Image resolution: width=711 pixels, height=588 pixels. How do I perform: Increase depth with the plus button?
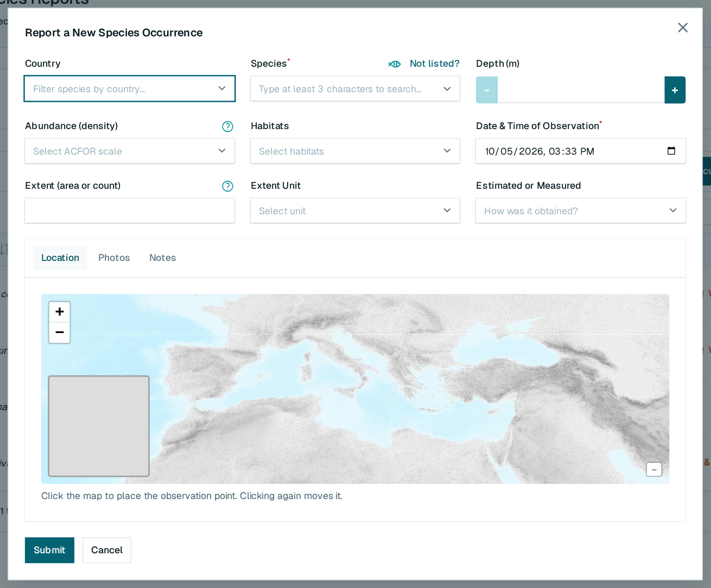(x=675, y=90)
